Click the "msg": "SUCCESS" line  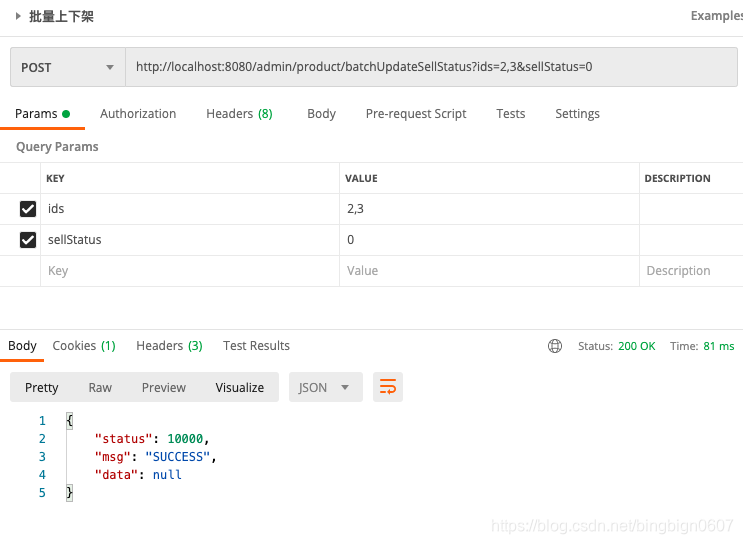tap(155, 457)
